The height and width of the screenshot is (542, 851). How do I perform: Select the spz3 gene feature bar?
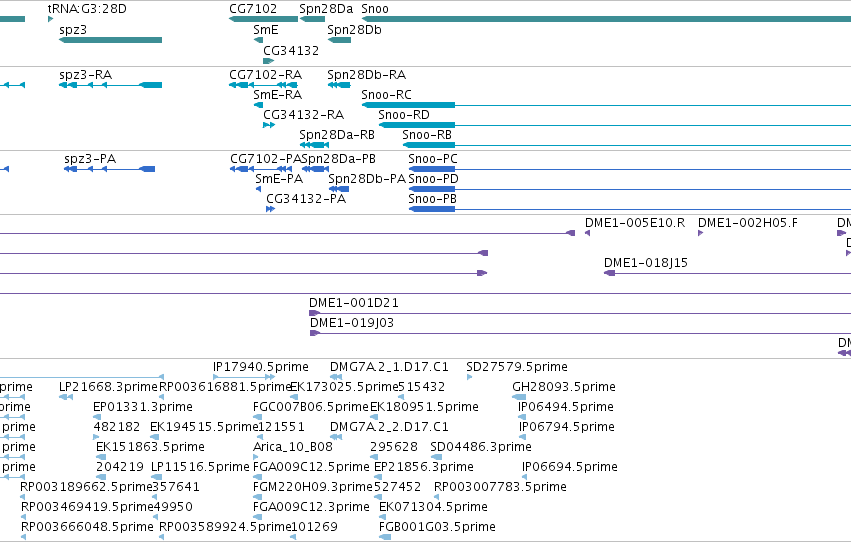point(111,40)
